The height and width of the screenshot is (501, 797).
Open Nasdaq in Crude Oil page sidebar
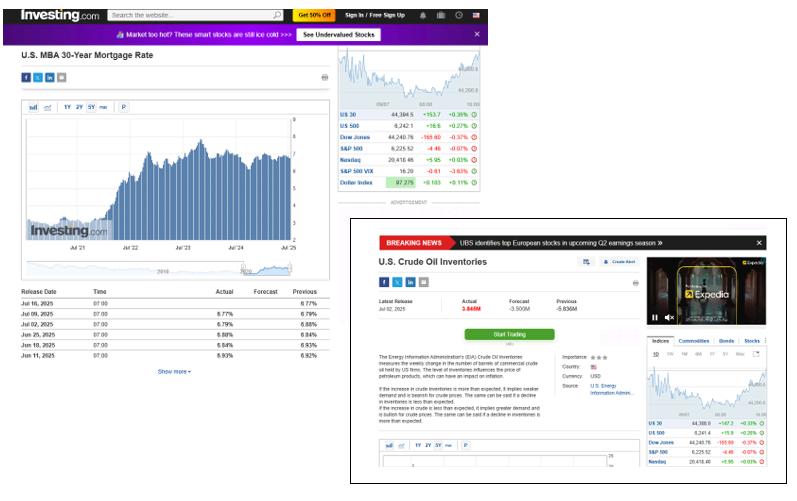(x=657, y=462)
